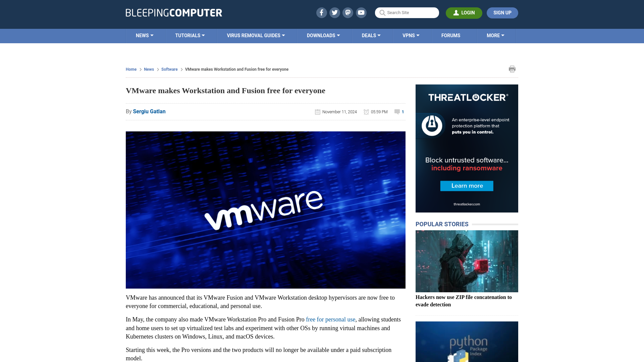
Task: Expand the NEWS dropdown menu
Action: pos(145,35)
